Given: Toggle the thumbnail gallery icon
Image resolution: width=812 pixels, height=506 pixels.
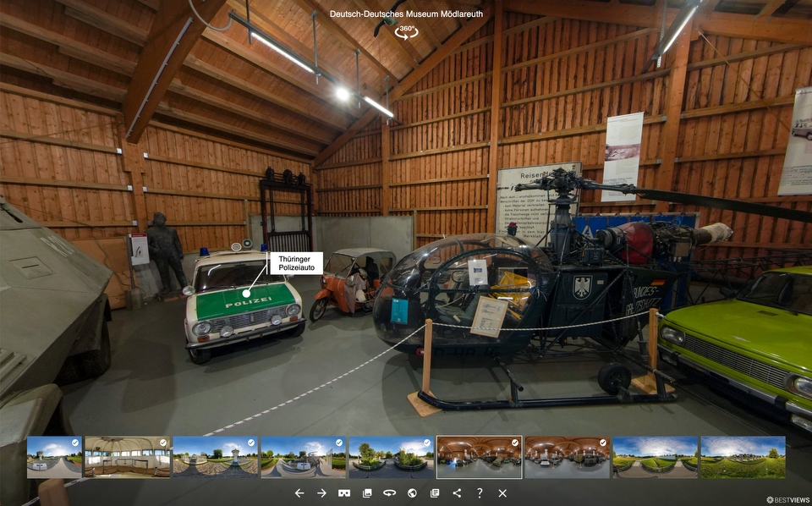Looking at the screenshot, I should pos(367,492).
